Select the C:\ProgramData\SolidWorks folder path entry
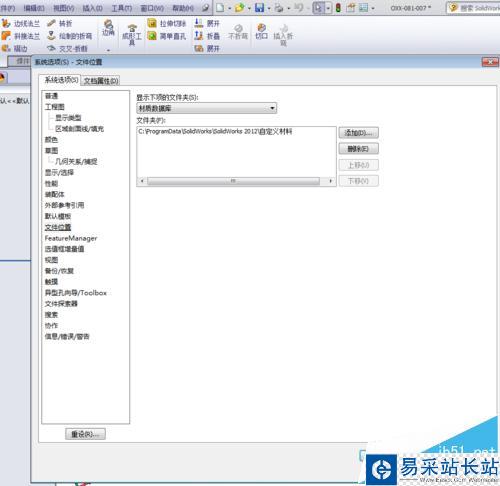500x486 pixels. [x=215, y=131]
